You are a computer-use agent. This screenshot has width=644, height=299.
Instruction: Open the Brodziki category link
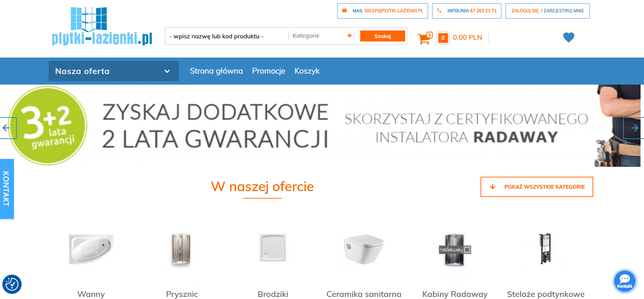[x=273, y=294]
